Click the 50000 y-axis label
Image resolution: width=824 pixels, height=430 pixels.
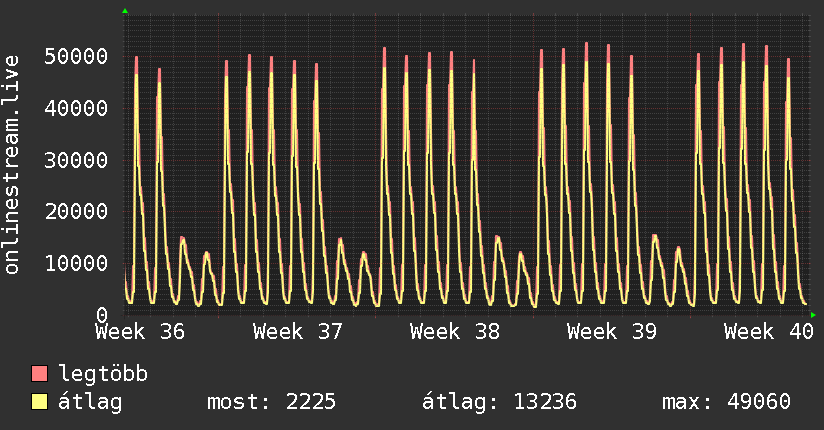[x=76, y=56]
